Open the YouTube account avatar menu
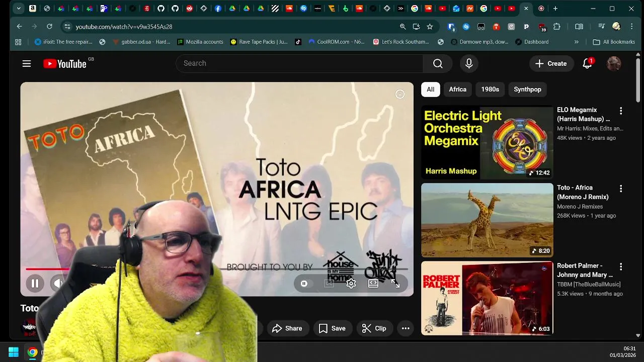Screen dimensions: 644x362 pyautogui.click(x=614, y=63)
